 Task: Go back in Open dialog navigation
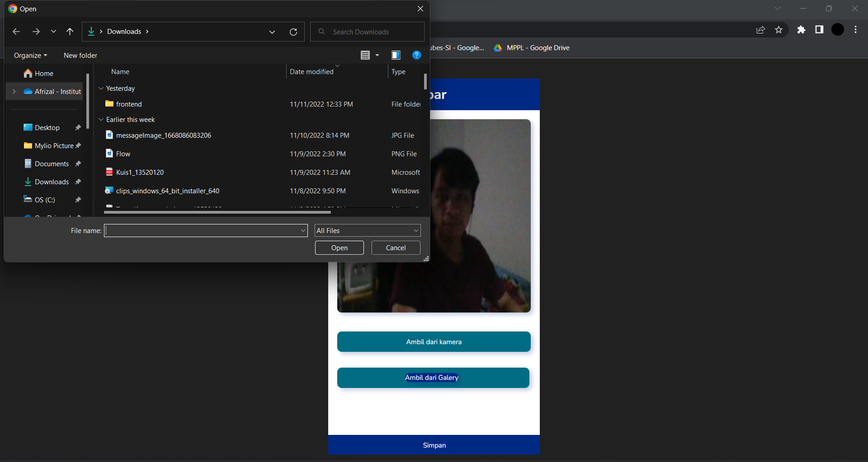16,32
